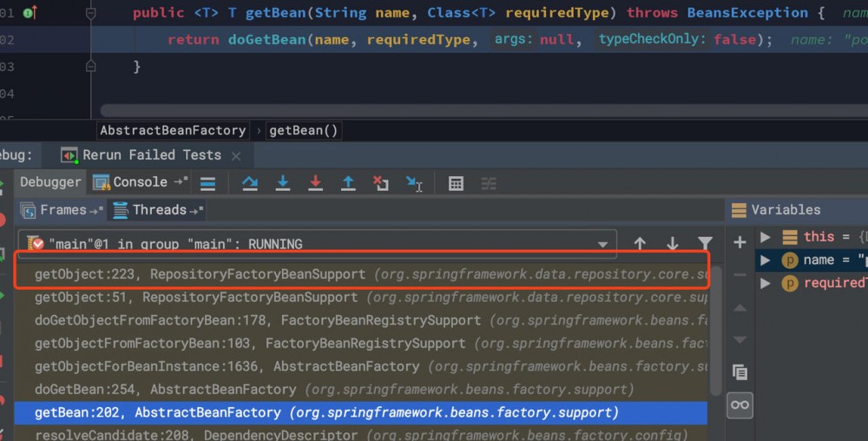The image size is (868, 441).
Task: Move to previous frame with up arrow
Action: point(640,243)
